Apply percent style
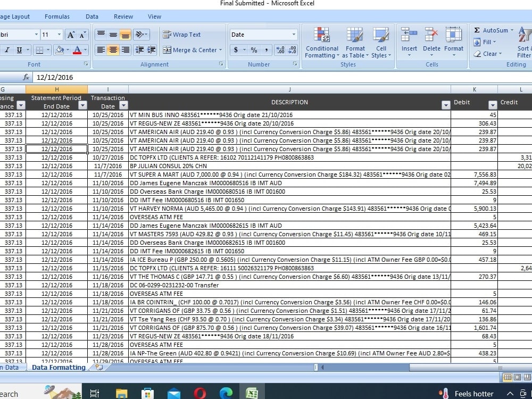This screenshot has height=399, width=532. [254, 50]
